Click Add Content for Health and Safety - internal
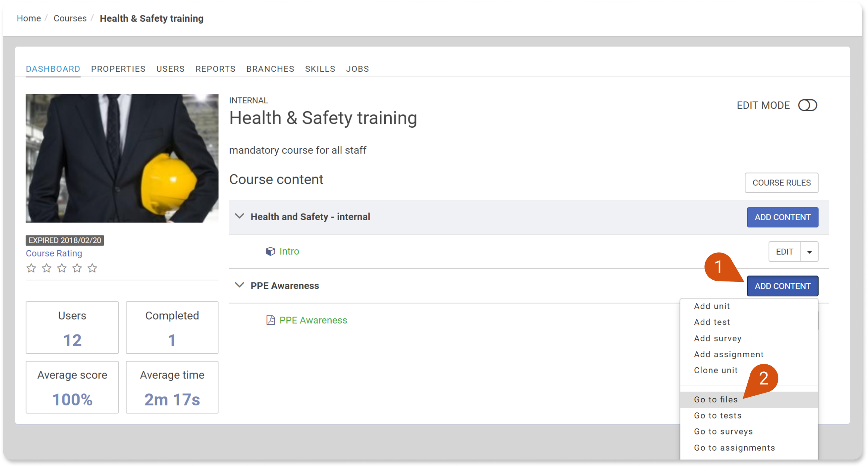868x467 pixels. [x=782, y=217]
